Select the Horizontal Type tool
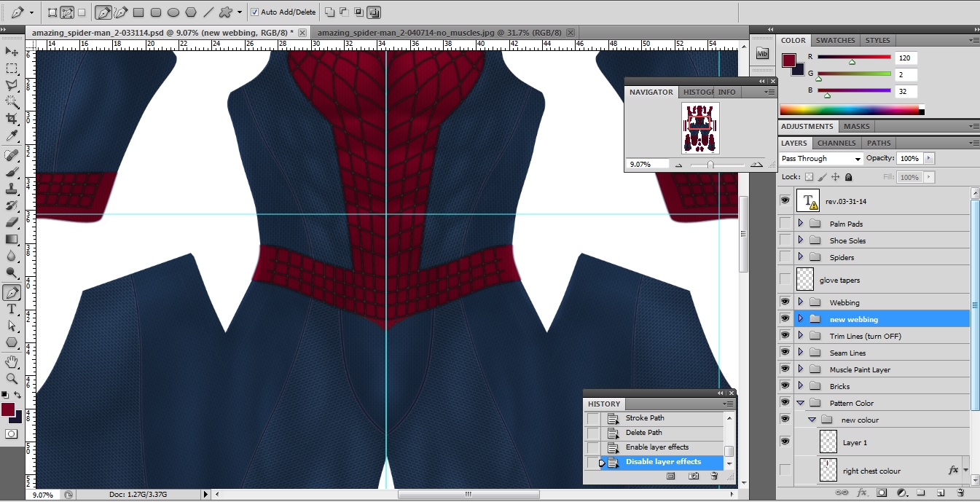Screen dimensions: 980x502 coord(12,310)
